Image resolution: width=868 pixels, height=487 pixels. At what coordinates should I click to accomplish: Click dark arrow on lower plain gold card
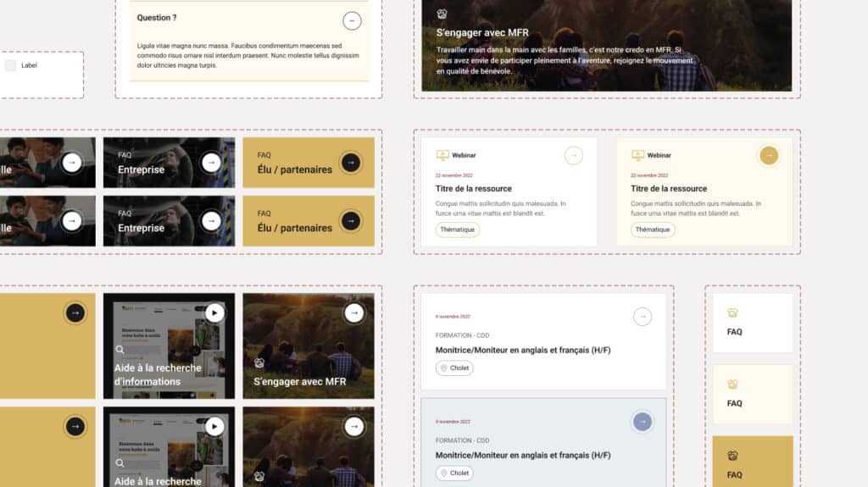pyautogui.click(x=75, y=427)
